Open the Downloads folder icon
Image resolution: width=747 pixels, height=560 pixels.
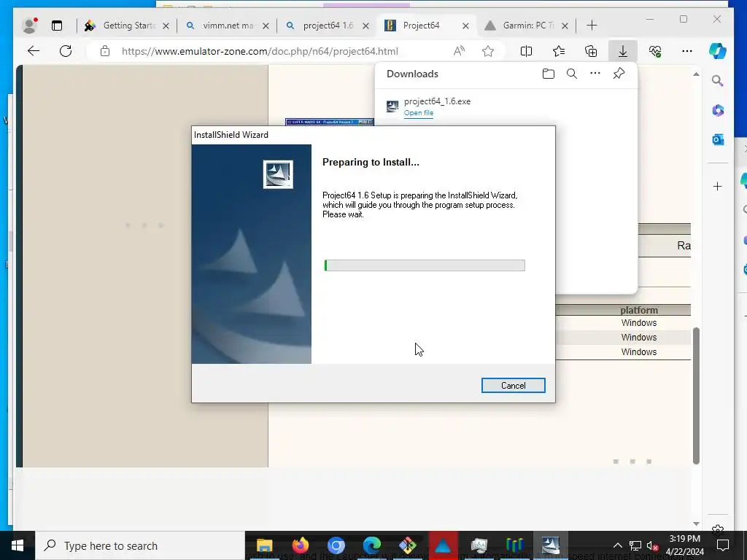(549, 74)
